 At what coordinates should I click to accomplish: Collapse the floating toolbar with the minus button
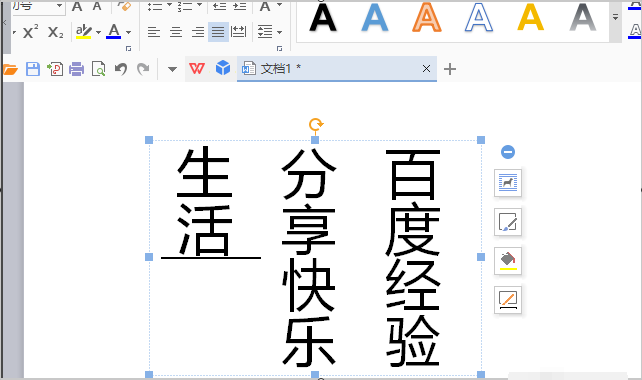(508, 152)
